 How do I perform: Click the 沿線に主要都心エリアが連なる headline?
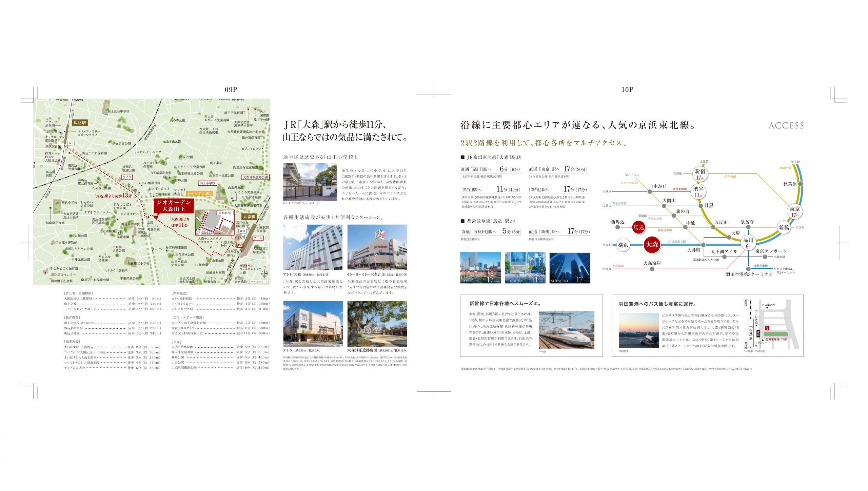(x=578, y=125)
